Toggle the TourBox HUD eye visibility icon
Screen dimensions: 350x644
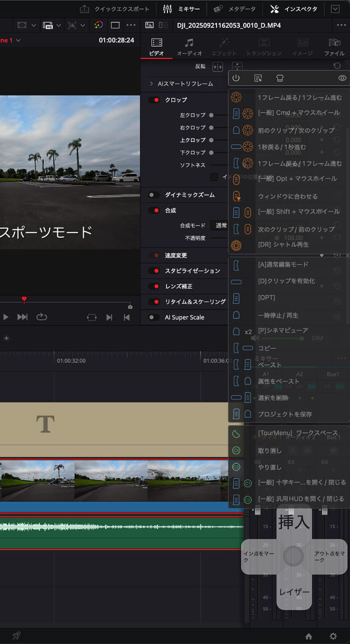pyautogui.click(x=342, y=78)
